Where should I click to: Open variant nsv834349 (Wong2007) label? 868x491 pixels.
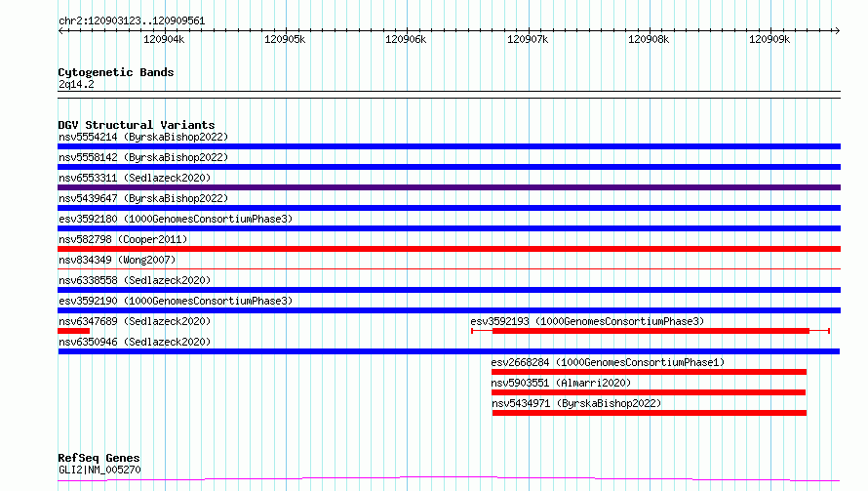click(117, 260)
